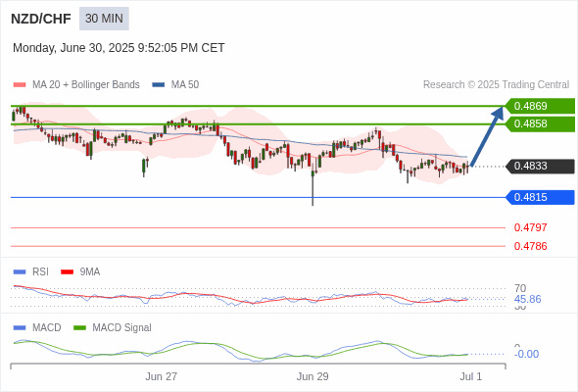Click the 30 MIN timeframe badge
The image size is (578, 392).
(104, 19)
